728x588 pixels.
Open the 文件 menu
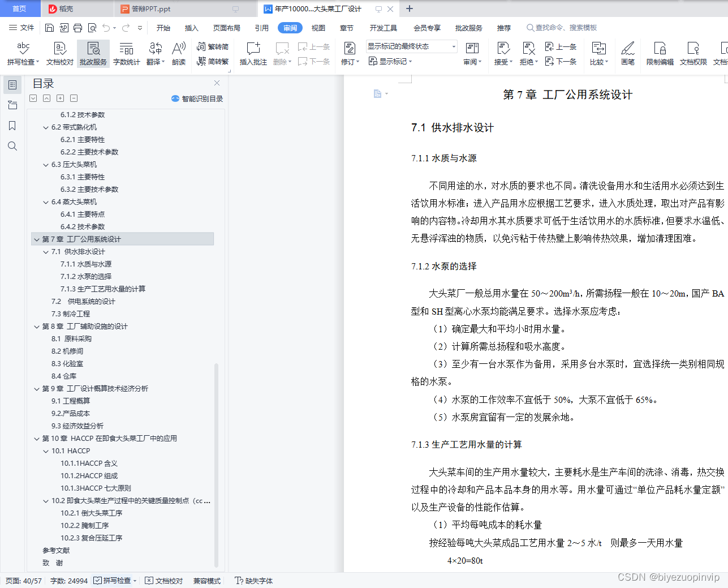[x=22, y=28]
